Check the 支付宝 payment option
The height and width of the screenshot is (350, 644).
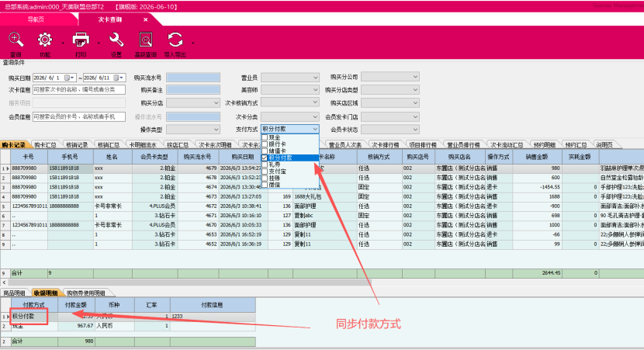click(x=265, y=172)
